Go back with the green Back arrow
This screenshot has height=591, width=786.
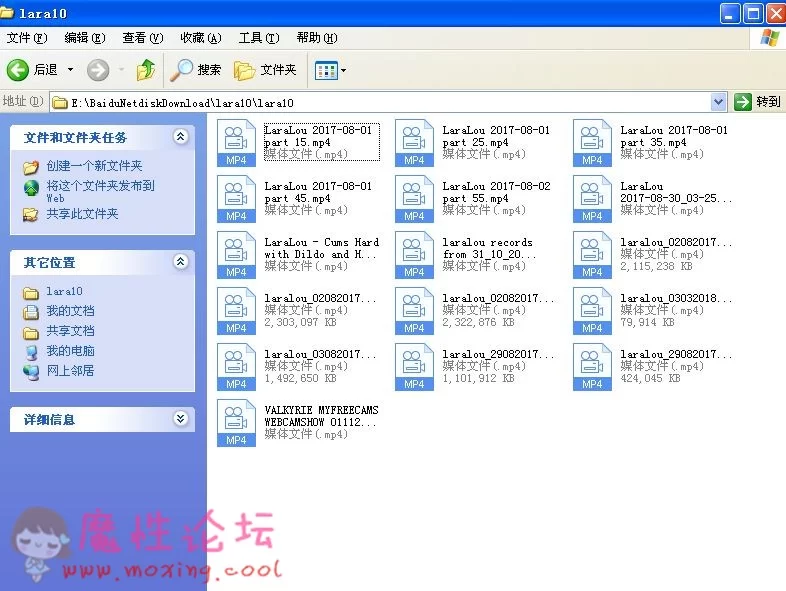pyautogui.click(x=18, y=70)
